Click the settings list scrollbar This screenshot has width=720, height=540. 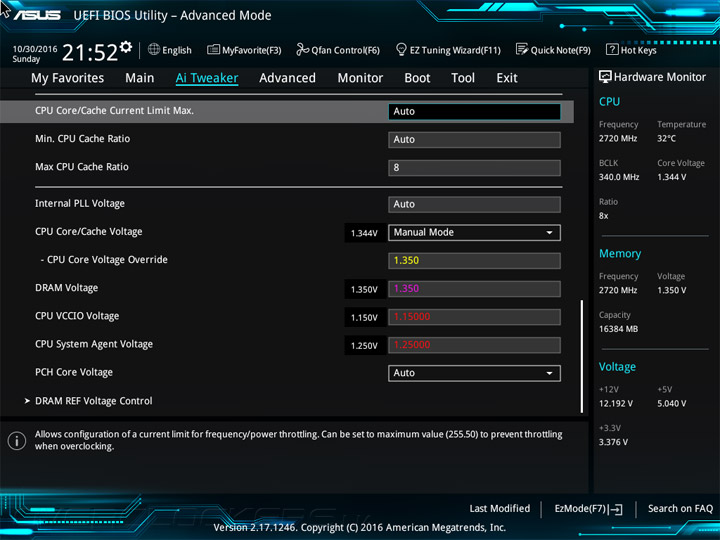582,356
